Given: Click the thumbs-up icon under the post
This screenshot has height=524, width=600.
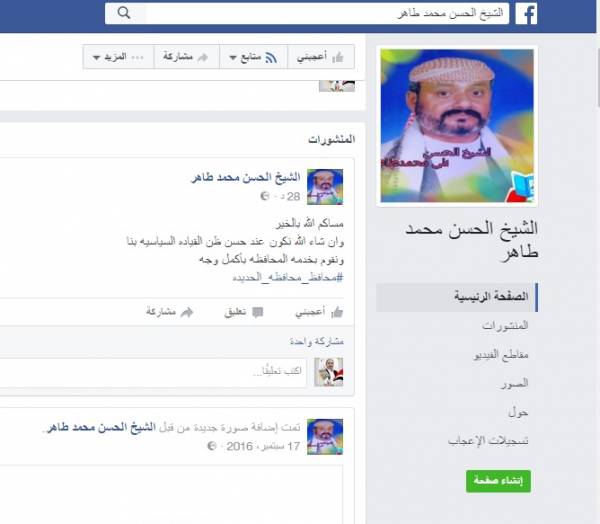Looking at the screenshot, I should [337, 312].
